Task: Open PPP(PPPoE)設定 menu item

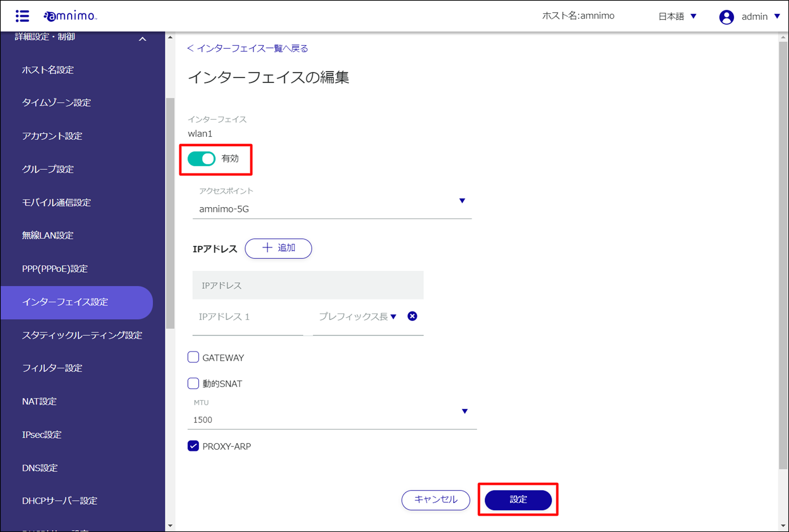Action: (55, 269)
